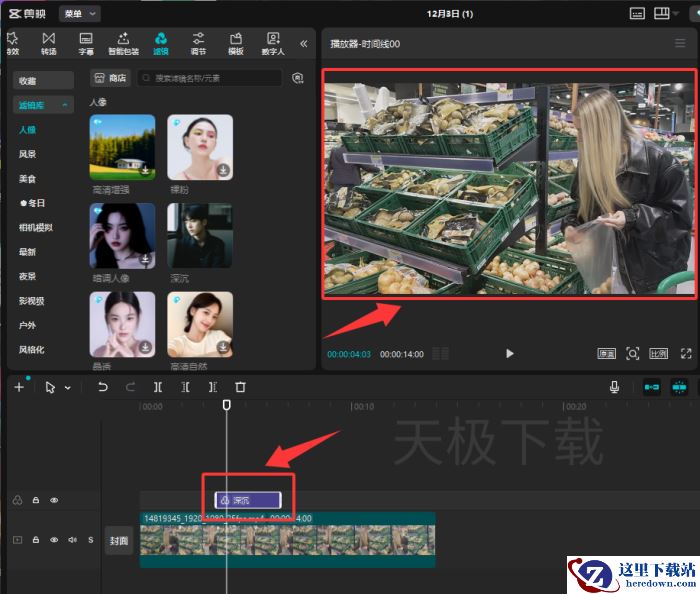This screenshot has height=594, width=700.
Task: Enter fullscreen preview mode
Action: [x=686, y=354]
